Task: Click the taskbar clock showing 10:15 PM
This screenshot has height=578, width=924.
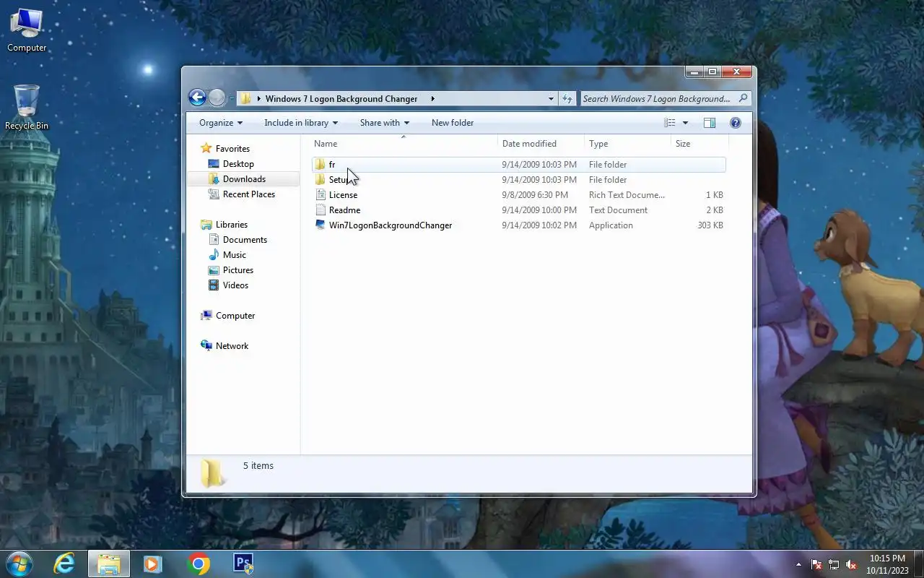Action: point(887,564)
